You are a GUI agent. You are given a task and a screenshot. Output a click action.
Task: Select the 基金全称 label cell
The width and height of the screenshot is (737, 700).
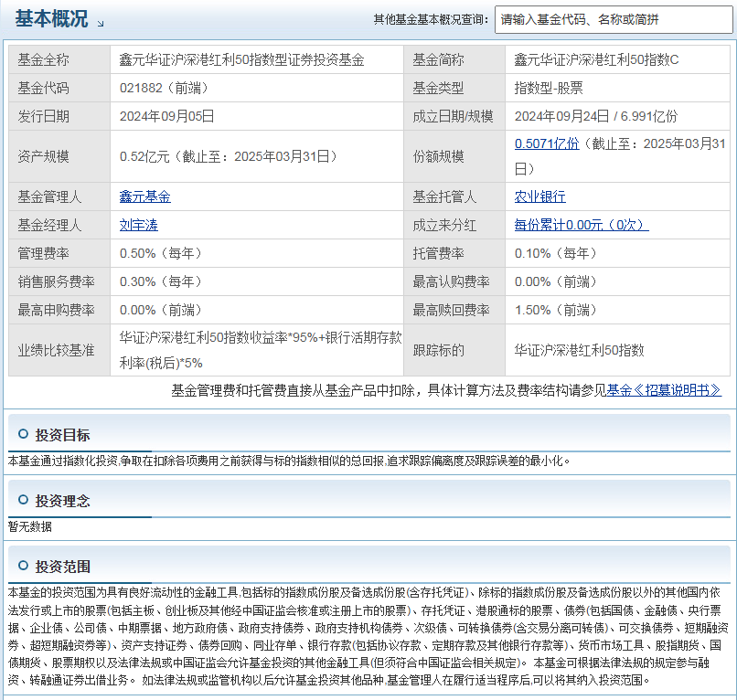point(59,59)
